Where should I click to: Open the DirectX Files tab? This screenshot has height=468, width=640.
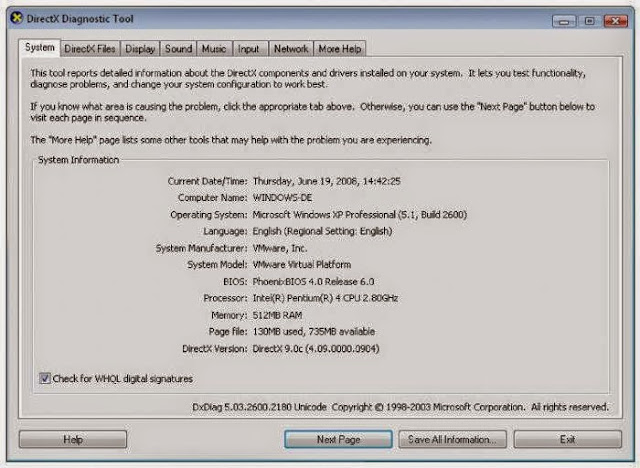pyautogui.click(x=90, y=49)
